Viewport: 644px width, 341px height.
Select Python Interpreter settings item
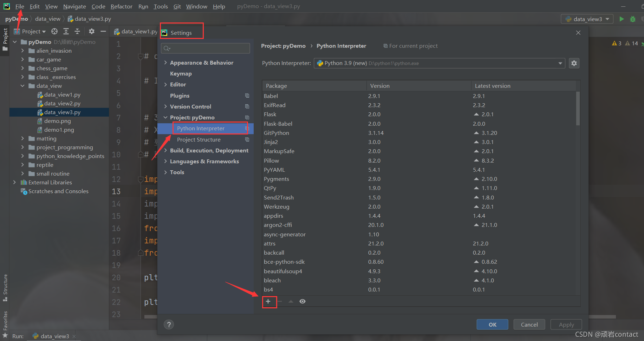tap(206, 128)
